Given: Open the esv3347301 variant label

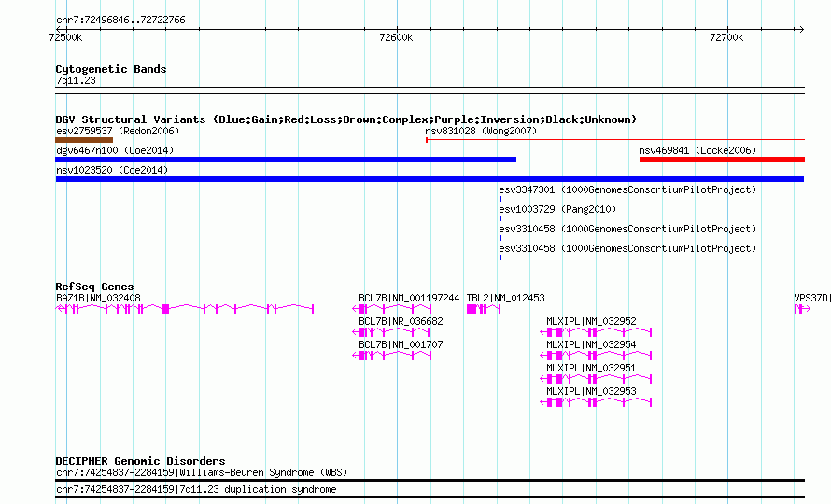Looking at the screenshot, I should (x=627, y=189).
